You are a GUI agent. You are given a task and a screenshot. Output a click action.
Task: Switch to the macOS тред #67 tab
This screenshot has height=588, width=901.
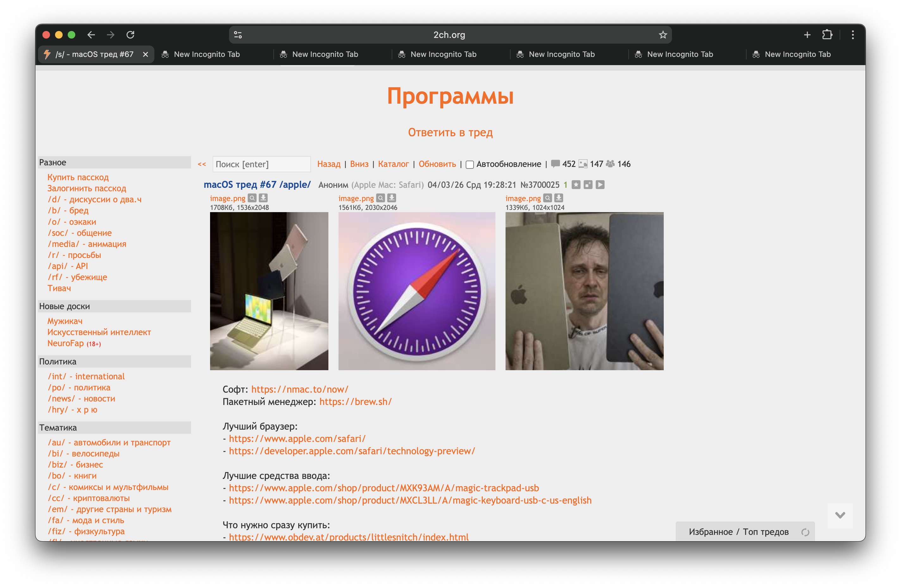click(96, 54)
